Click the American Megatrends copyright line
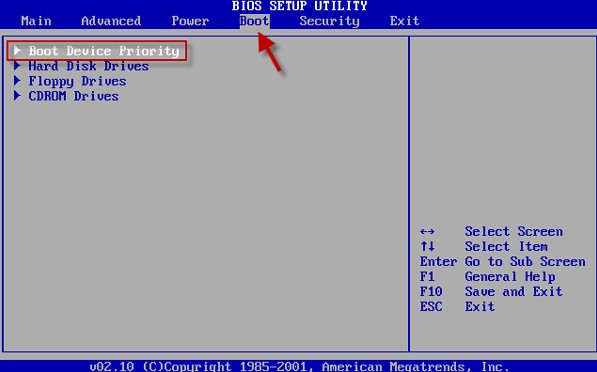 (299, 366)
